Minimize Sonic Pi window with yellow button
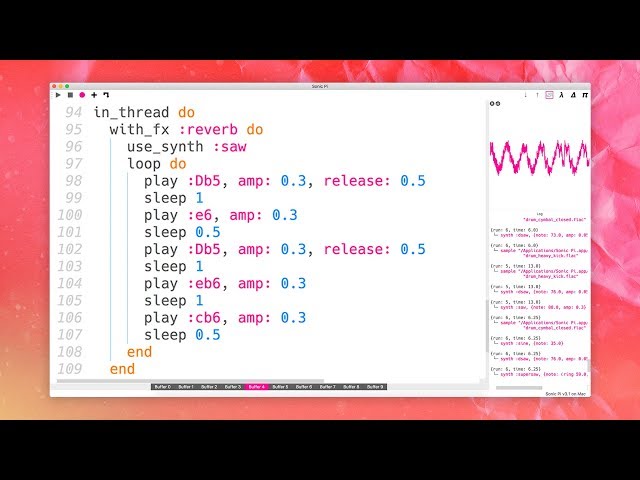This screenshot has height=480, width=640. pos(61,86)
